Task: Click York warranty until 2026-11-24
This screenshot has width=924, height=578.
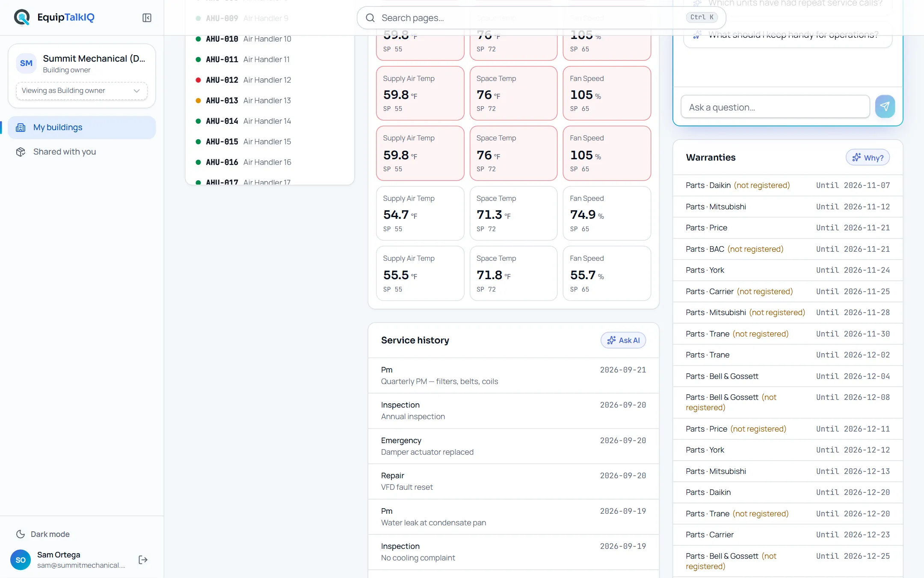Action: [x=788, y=270]
